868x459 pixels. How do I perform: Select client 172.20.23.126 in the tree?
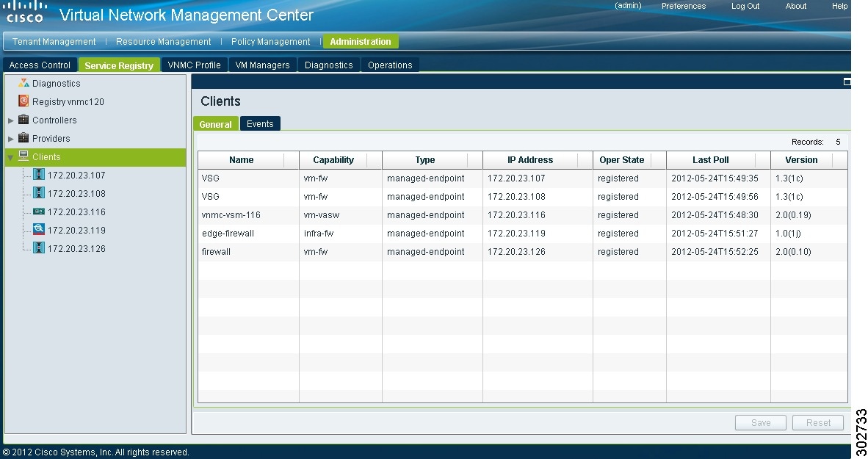76,249
